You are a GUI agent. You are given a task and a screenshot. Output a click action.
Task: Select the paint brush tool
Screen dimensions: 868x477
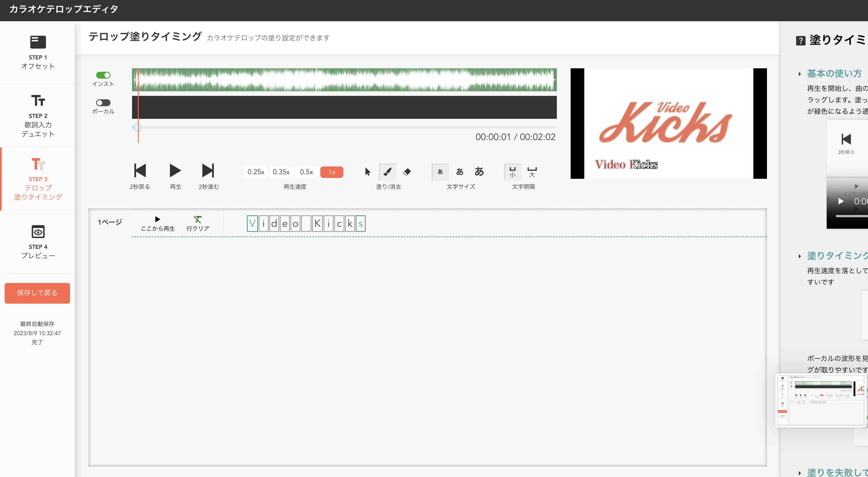tap(387, 172)
